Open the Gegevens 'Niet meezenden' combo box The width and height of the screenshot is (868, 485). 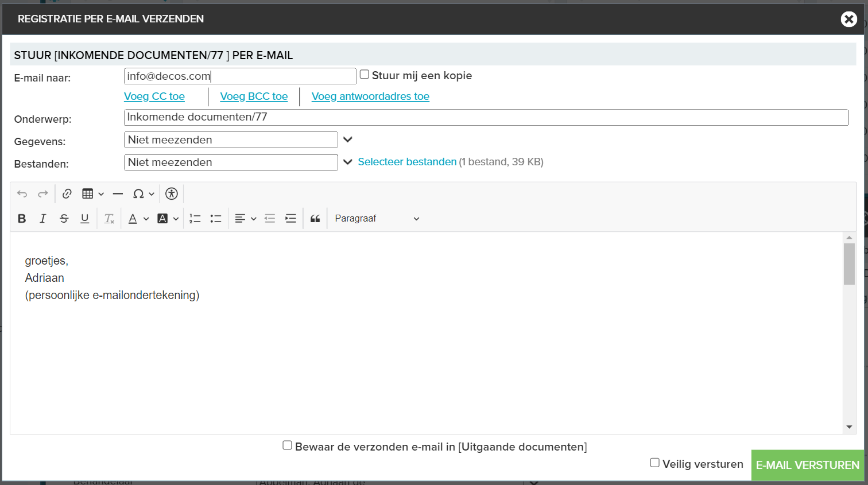(231, 140)
